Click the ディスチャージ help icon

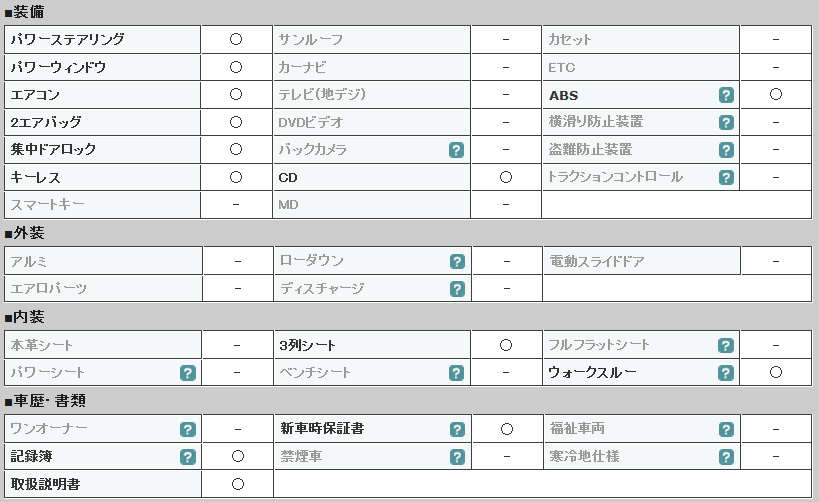coord(457,289)
